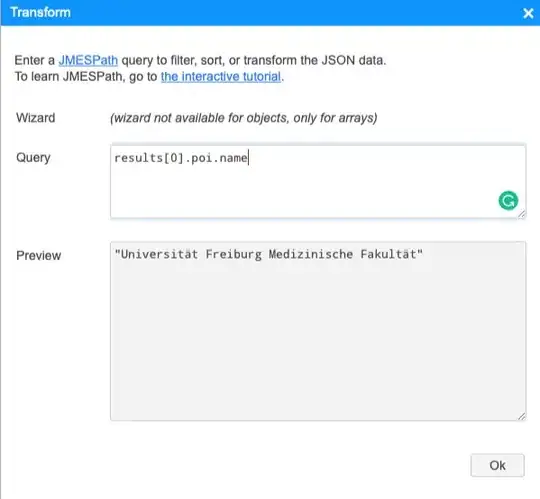This screenshot has width=540, height=499.
Task: Click the Grammarly icon in Query box
Action: (x=508, y=200)
